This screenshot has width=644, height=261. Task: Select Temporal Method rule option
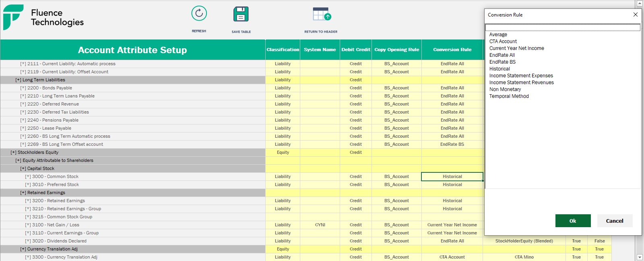coord(509,96)
